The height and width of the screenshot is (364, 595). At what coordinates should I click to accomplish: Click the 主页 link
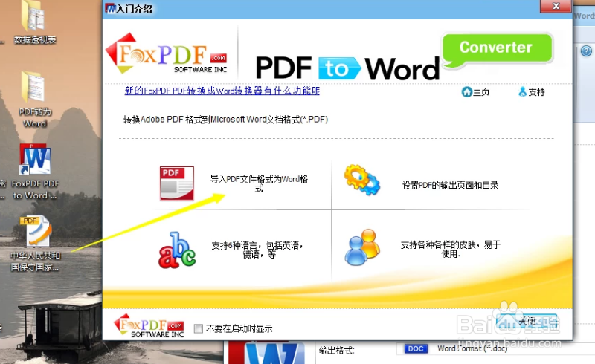pyautogui.click(x=481, y=92)
